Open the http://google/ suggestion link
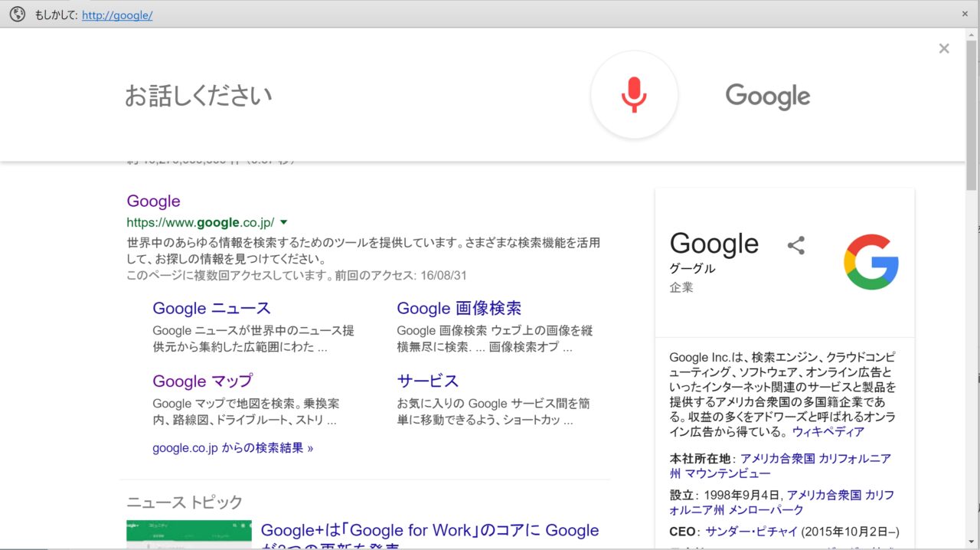This screenshot has width=980, height=550. [x=117, y=15]
